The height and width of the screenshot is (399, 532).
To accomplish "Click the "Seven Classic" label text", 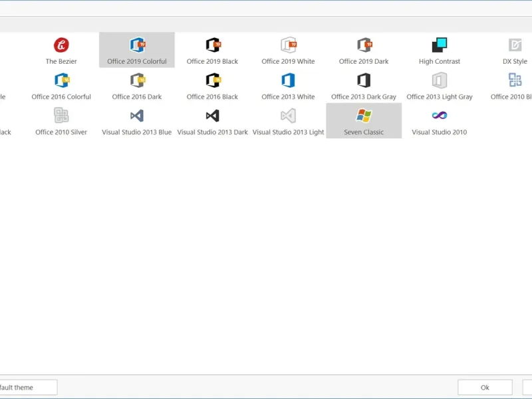I will pyautogui.click(x=364, y=132).
